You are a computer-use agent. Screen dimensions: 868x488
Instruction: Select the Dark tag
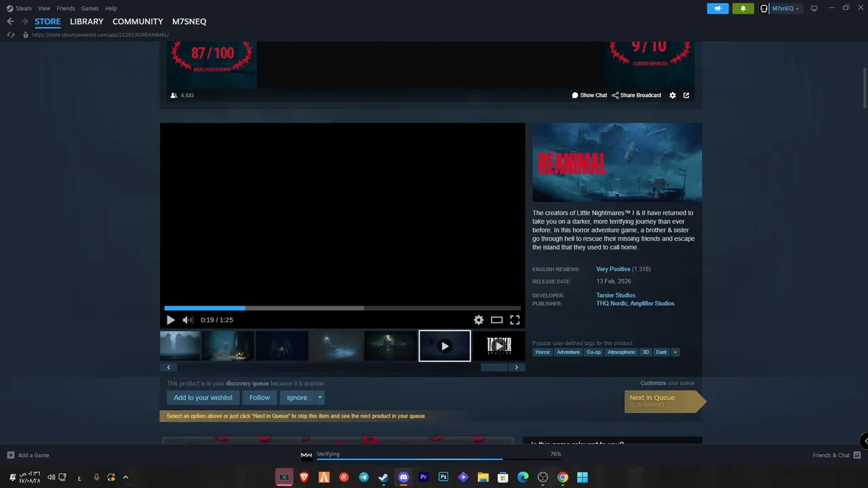point(661,352)
